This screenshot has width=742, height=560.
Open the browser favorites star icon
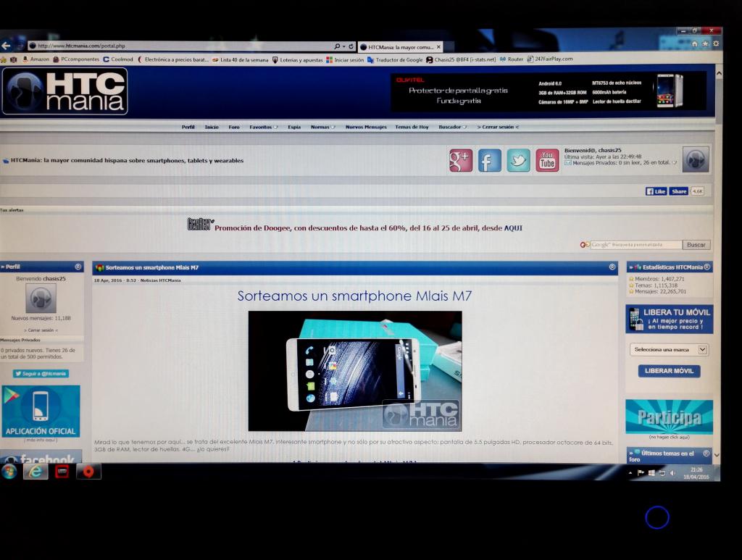pyautogui.click(x=705, y=44)
